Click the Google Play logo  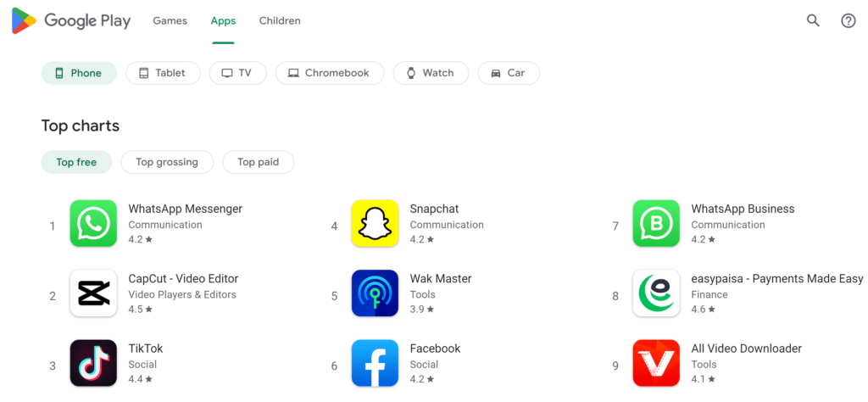point(71,20)
